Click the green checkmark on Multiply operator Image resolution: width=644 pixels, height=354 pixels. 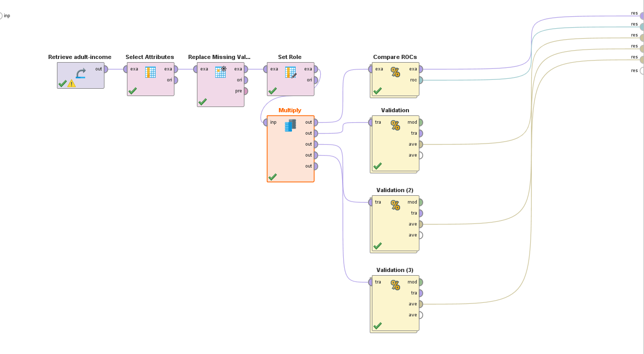tap(272, 177)
